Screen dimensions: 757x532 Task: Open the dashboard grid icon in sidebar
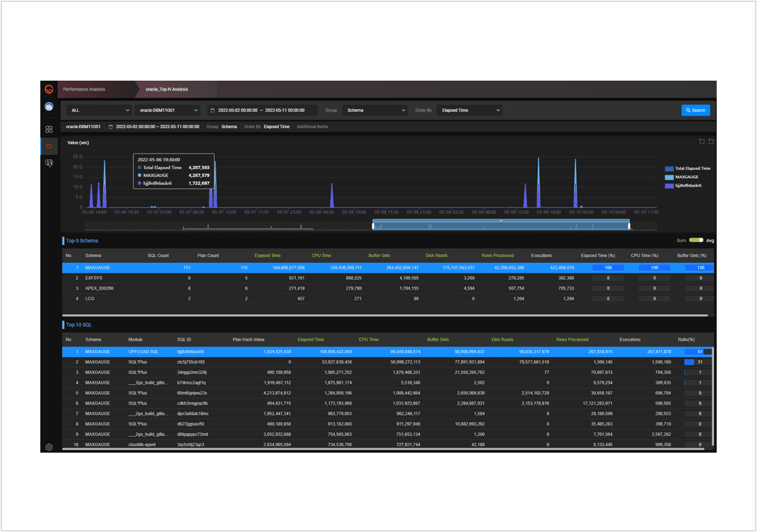coord(49,129)
